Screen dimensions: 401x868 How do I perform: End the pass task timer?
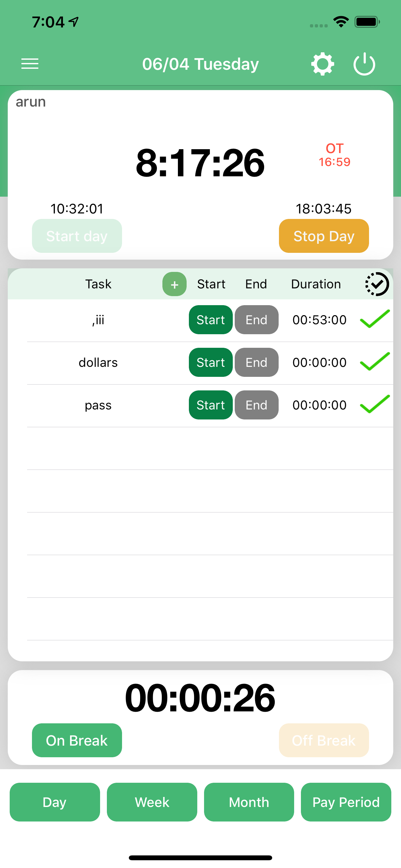point(256,405)
